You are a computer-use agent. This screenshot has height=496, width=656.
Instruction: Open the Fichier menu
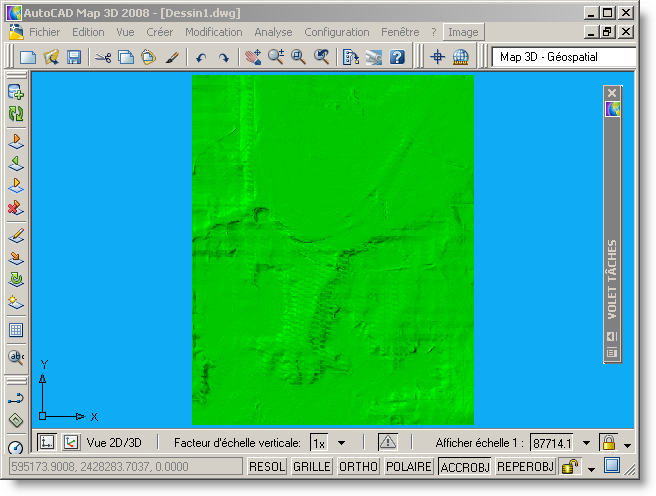pyautogui.click(x=44, y=32)
